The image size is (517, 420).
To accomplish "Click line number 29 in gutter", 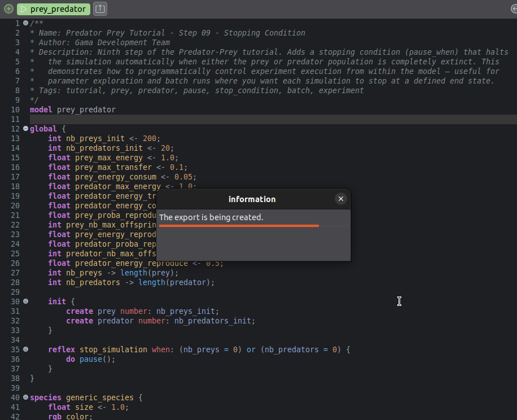I will (15, 292).
